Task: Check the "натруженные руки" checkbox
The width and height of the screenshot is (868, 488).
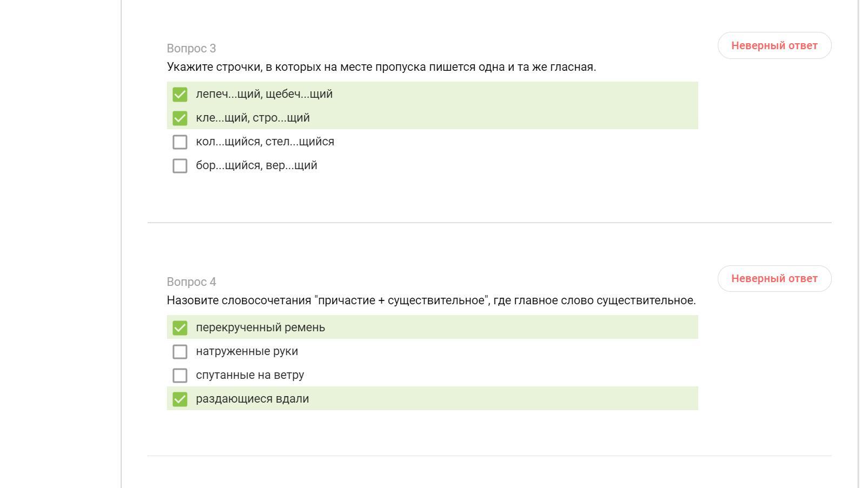Action: coord(180,352)
